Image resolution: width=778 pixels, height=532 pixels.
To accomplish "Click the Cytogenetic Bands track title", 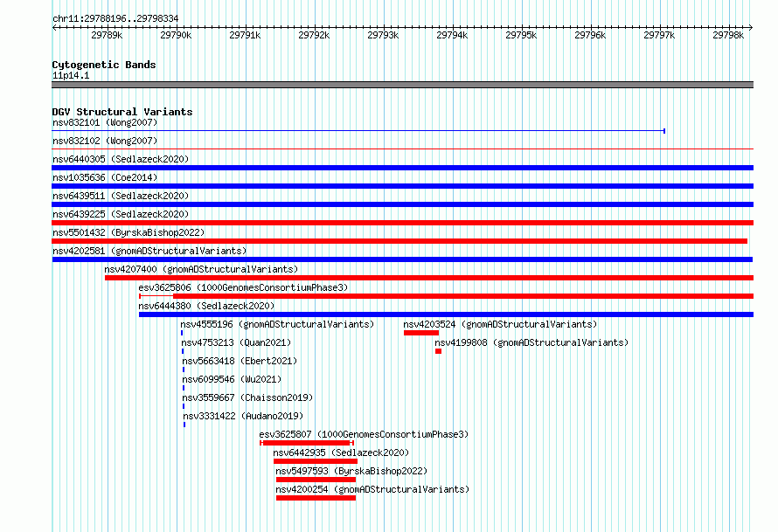I will (104, 65).
